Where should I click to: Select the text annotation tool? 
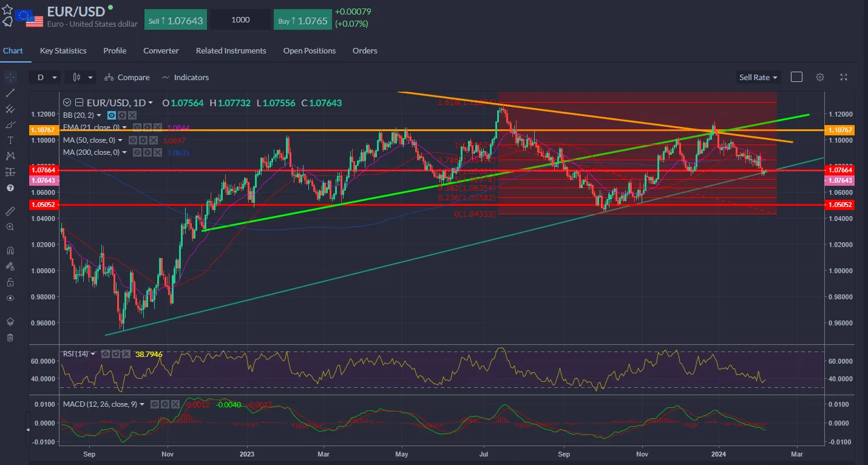pyautogui.click(x=9, y=140)
